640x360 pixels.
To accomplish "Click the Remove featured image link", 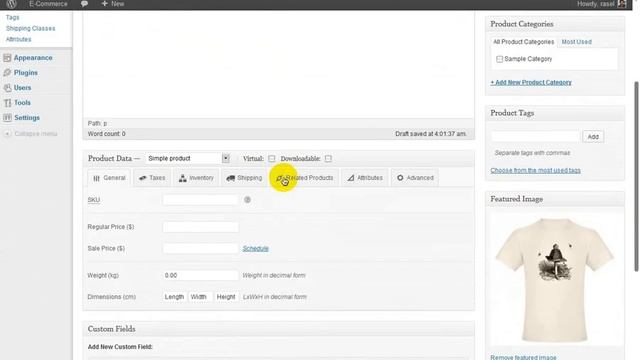I will tap(523, 357).
